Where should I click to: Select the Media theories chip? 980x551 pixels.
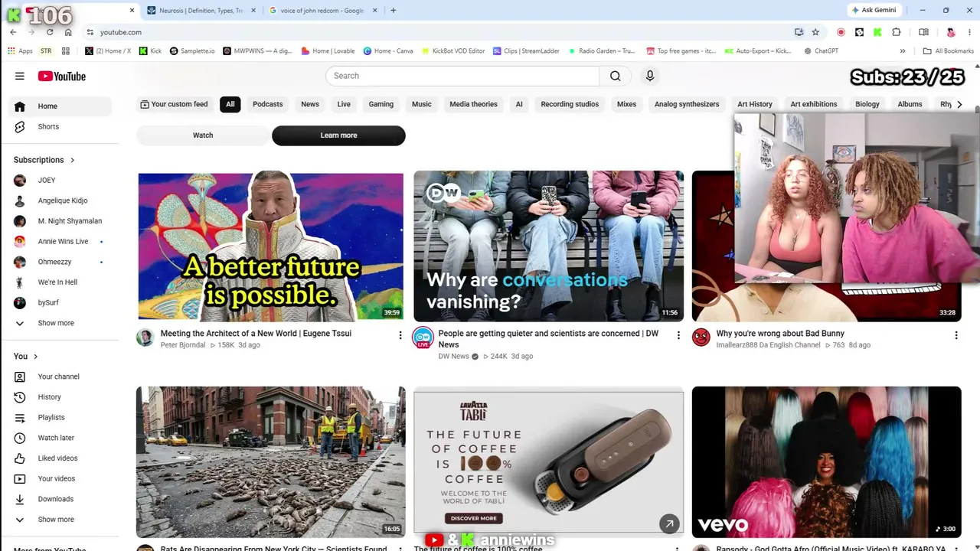click(x=473, y=104)
